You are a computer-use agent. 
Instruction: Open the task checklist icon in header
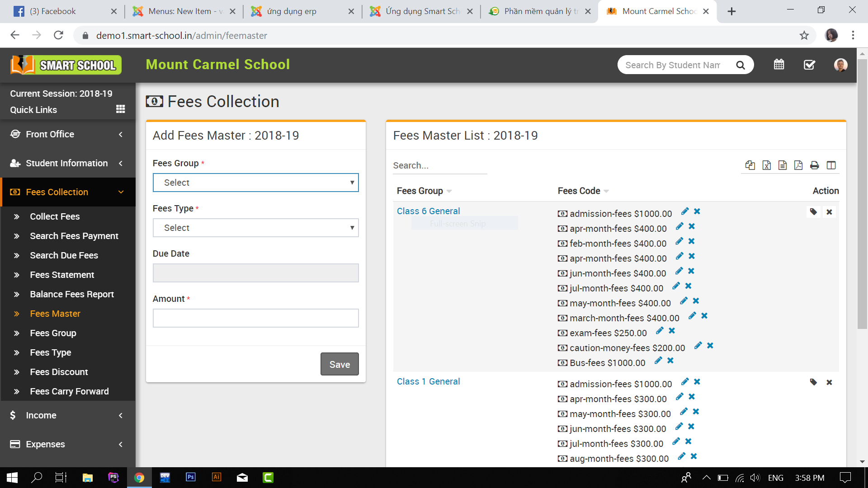pos(810,65)
